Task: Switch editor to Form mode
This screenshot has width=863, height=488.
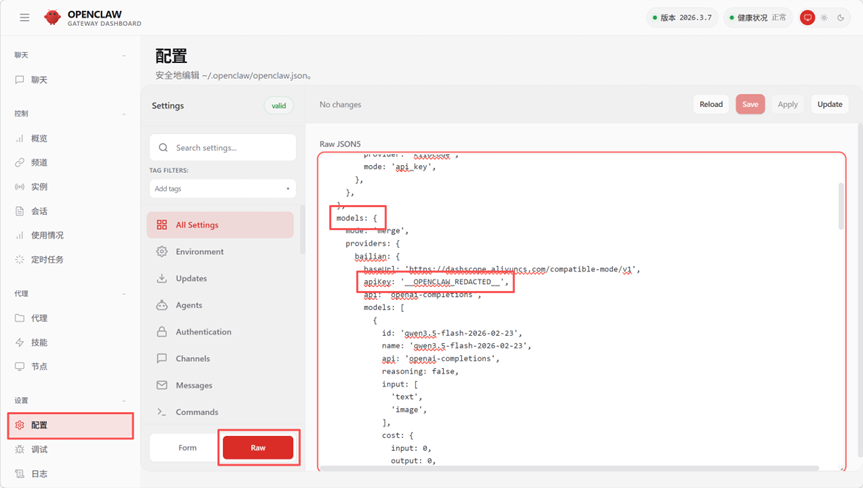Action: tap(187, 448)
